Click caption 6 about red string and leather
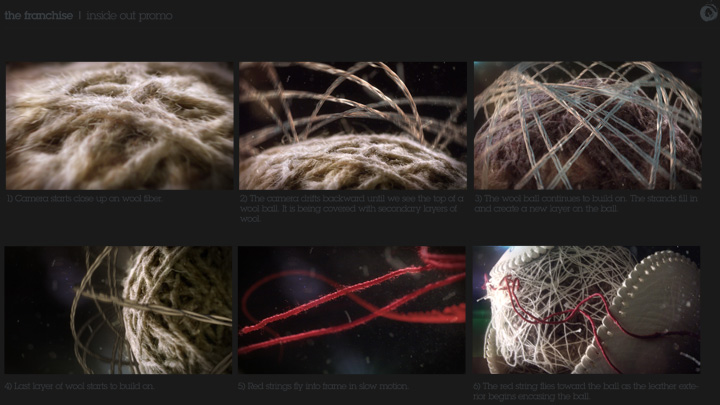This screenshot has width=720, height=405. (x=583, y=389)
